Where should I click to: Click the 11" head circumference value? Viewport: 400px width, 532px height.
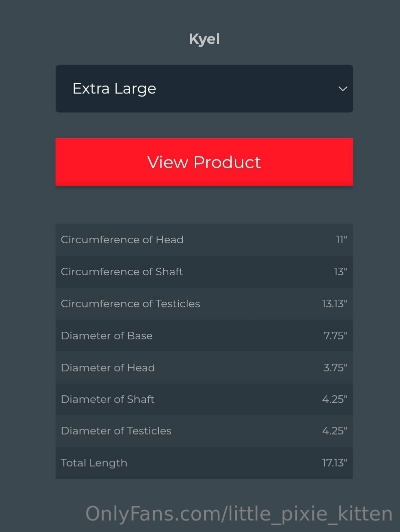click(341, 240)
